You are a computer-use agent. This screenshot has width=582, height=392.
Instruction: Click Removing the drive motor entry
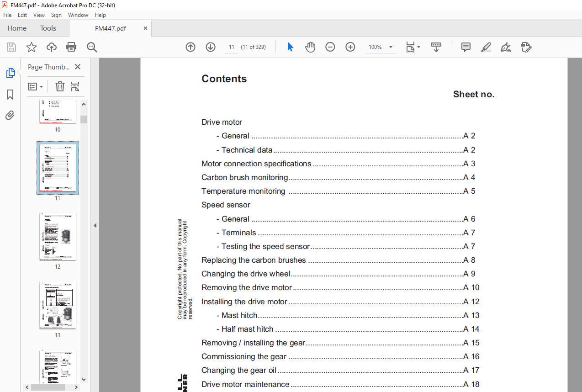pyautogui.click(x=340, y=287)
